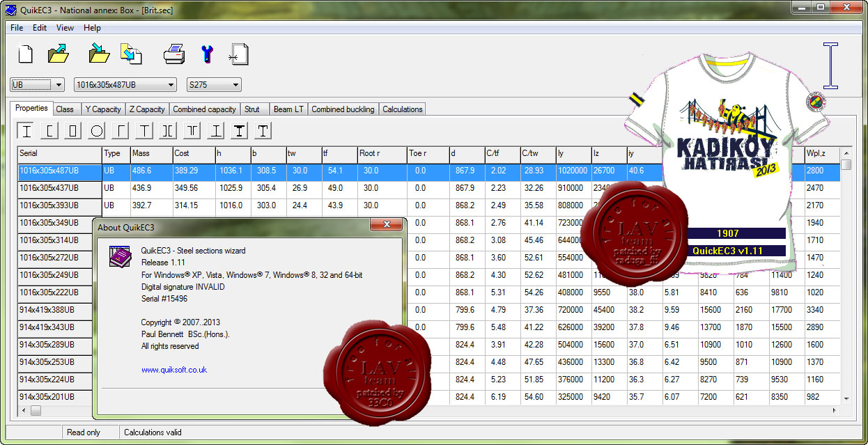
Task: Switch to the Calculations tab
Action: 403,109
